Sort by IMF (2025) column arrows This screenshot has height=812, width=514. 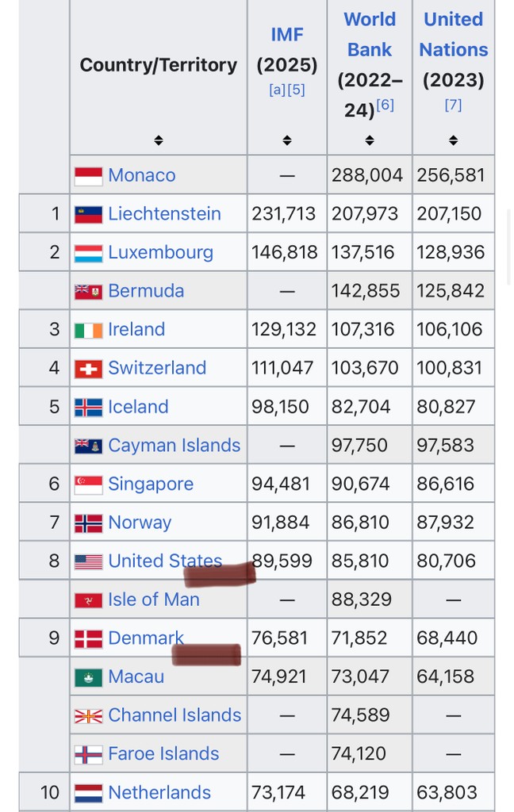pyautogui.click(x=287, y=140)
